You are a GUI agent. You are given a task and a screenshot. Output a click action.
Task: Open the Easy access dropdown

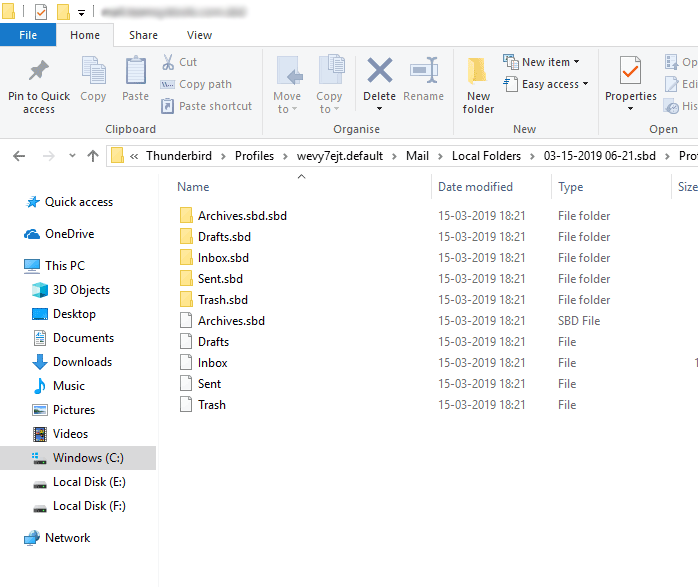pos(546,84)
